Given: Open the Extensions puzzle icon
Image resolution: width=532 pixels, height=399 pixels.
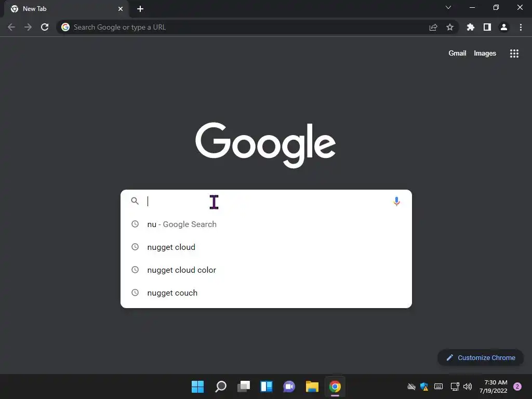Looking at the screenshot, I should coord(471,27).
